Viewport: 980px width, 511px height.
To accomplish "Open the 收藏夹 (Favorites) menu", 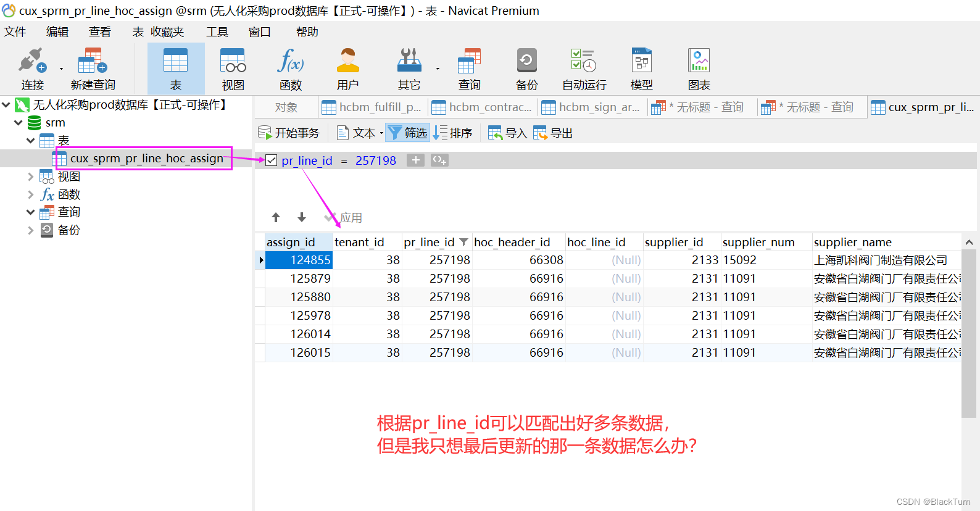I will point(167,32).
